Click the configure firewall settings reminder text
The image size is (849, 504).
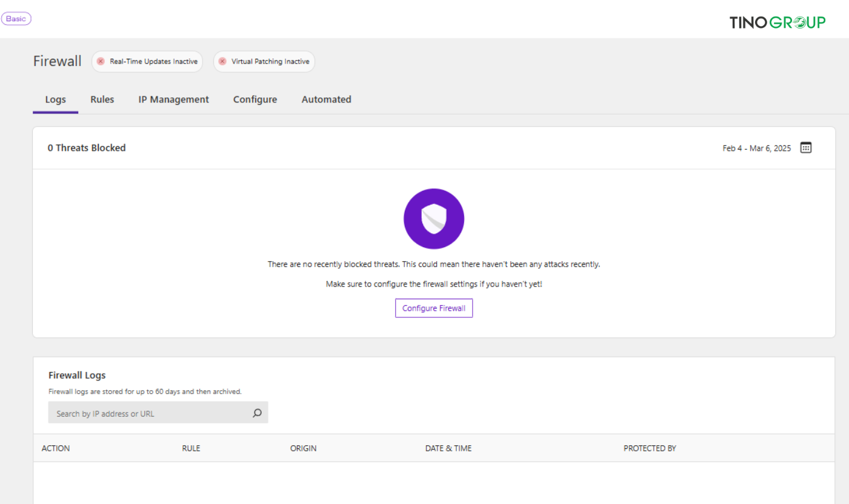click(434, 283)
